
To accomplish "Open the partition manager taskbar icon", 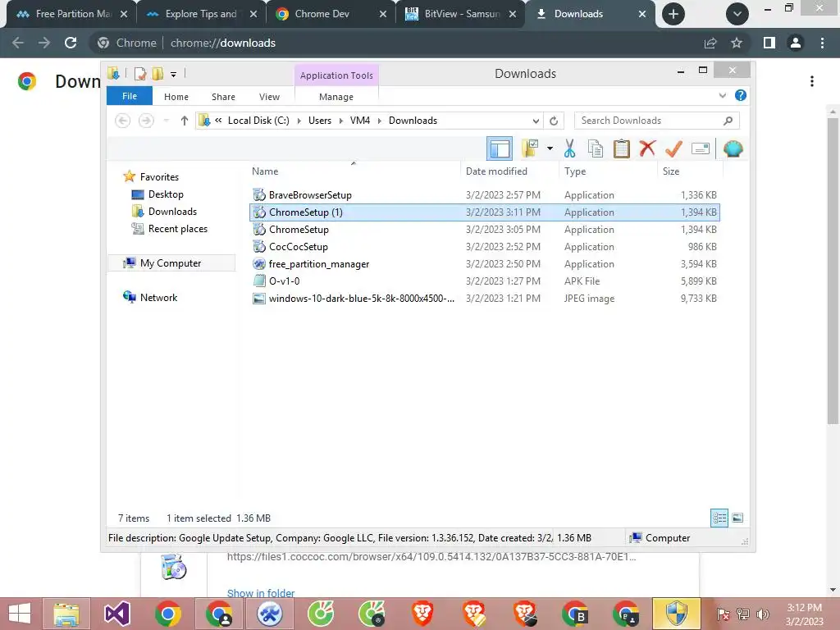I will click(269, 614).
